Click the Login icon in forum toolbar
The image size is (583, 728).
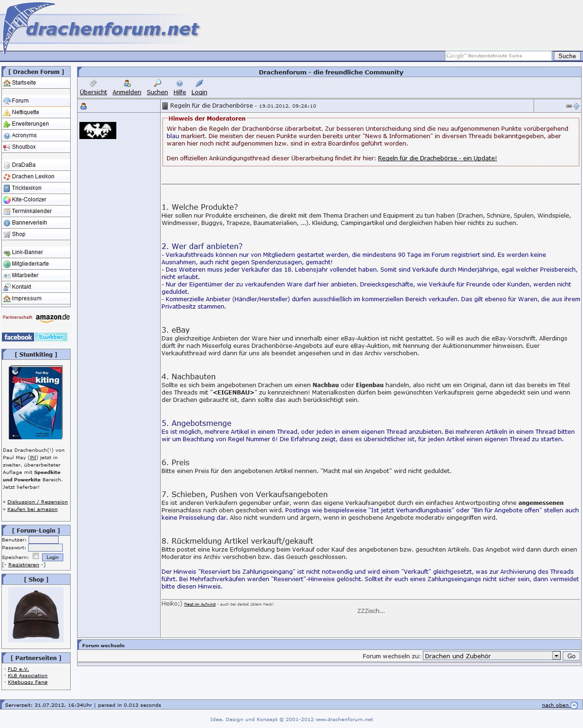[199, 83]
